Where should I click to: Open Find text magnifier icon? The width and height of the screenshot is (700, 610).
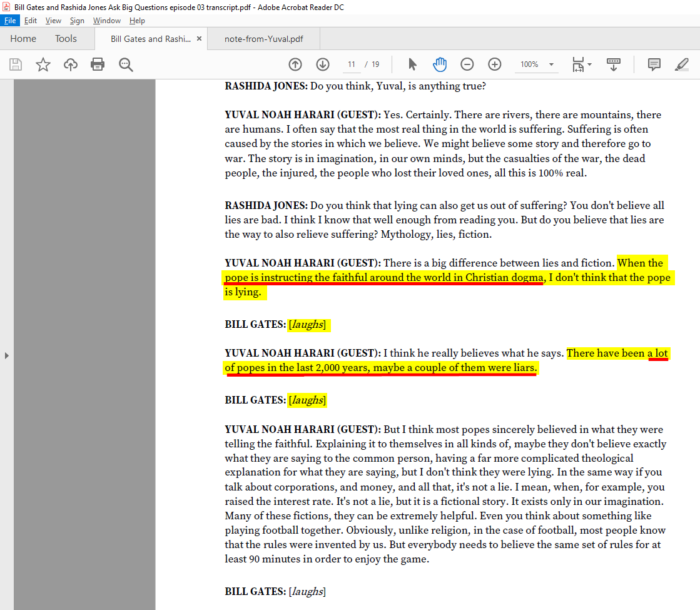coord(126,64)
